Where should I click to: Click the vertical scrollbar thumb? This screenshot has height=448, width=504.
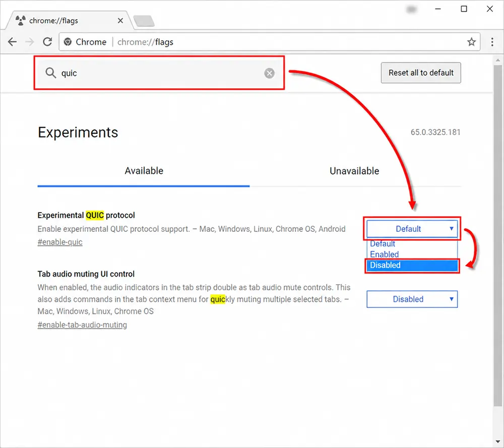point(497,236)
